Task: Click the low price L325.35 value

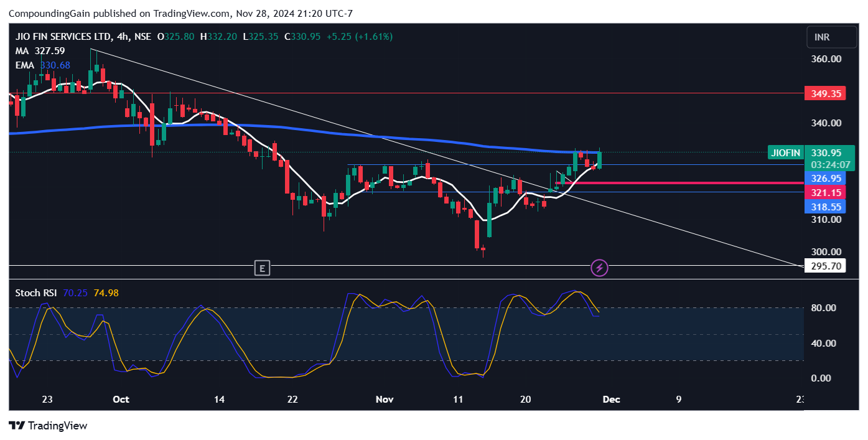Action: [261, 37]
